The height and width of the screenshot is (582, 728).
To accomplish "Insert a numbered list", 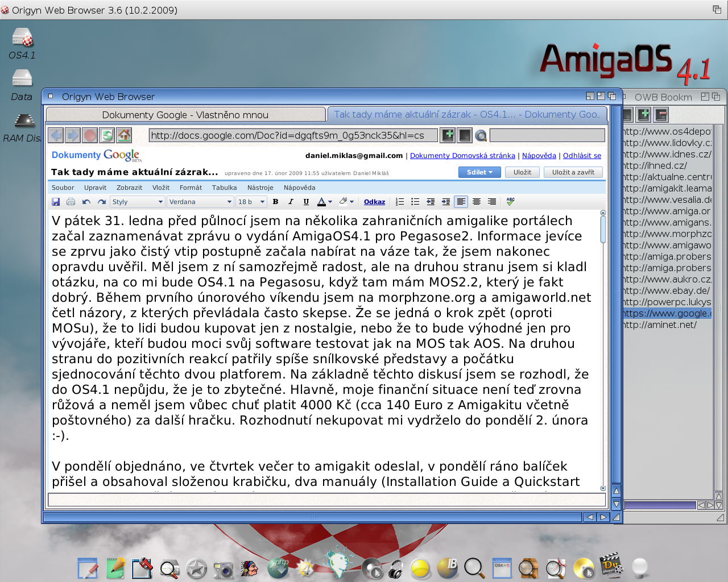I will click(400, 202).
